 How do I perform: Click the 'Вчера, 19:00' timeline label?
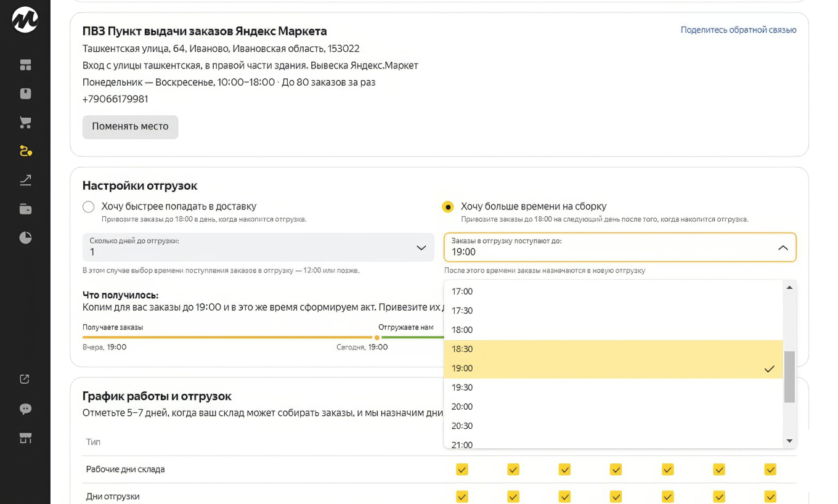pyautogui.click(x=105, y=348)
